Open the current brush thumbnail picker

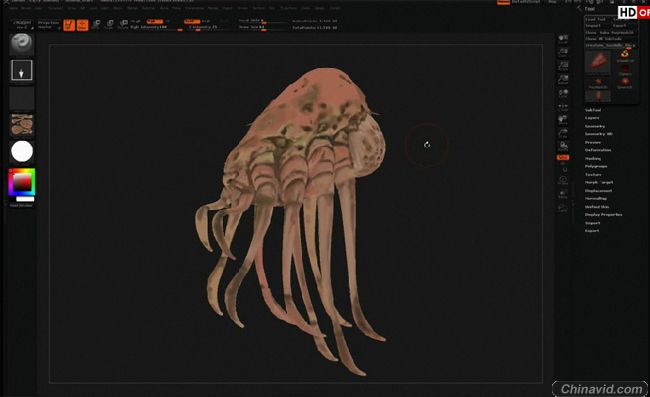[x=22, y=44]
